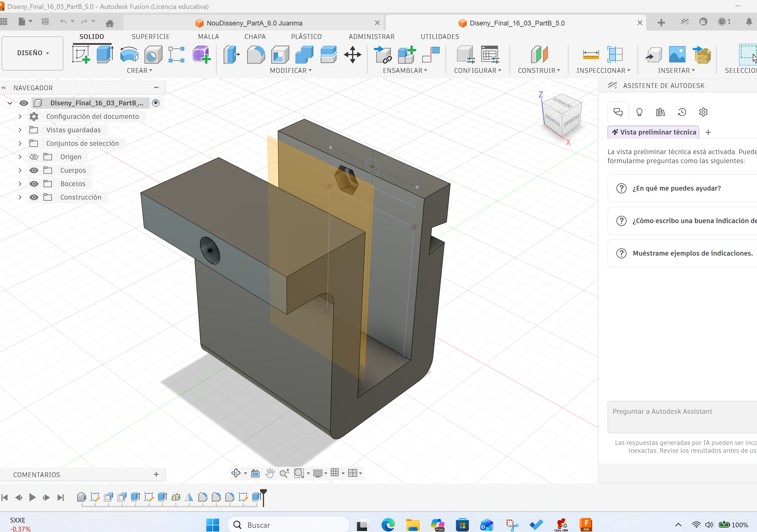Click the Insert Canvas image icon
Image resolution: width=757 pixels, height=532 pixels.
coord(677,54)
